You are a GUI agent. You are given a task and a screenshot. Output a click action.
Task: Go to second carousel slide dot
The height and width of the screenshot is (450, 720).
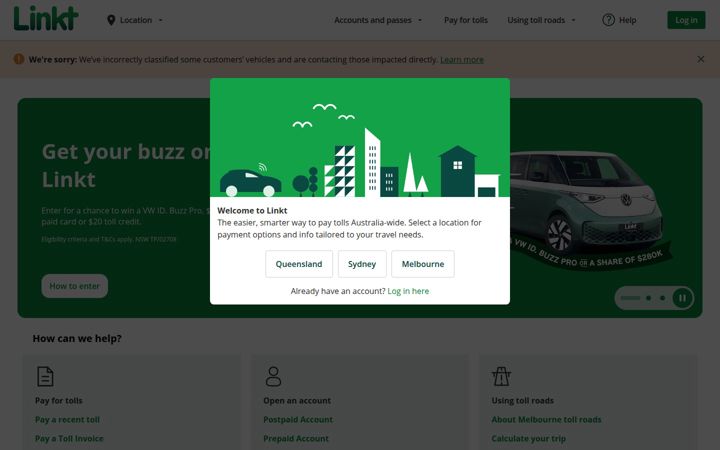(648, 298)
